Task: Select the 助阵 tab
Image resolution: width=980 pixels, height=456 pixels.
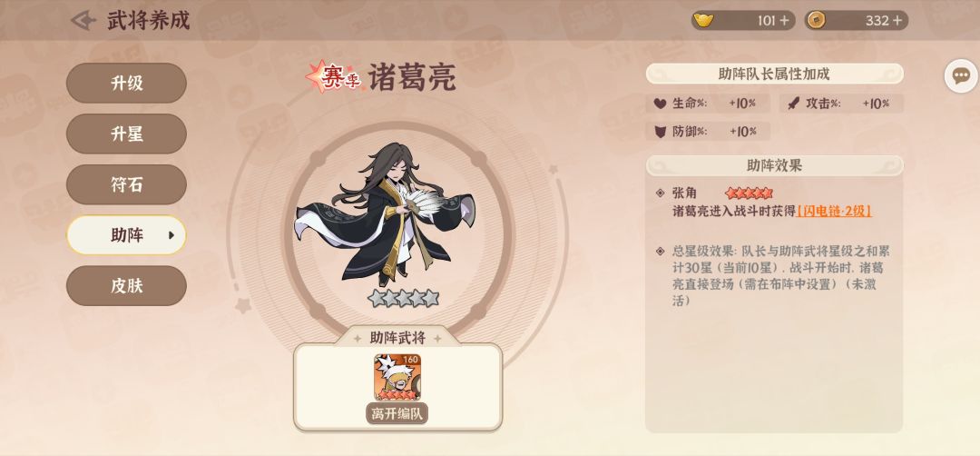Action: point(126,235)
